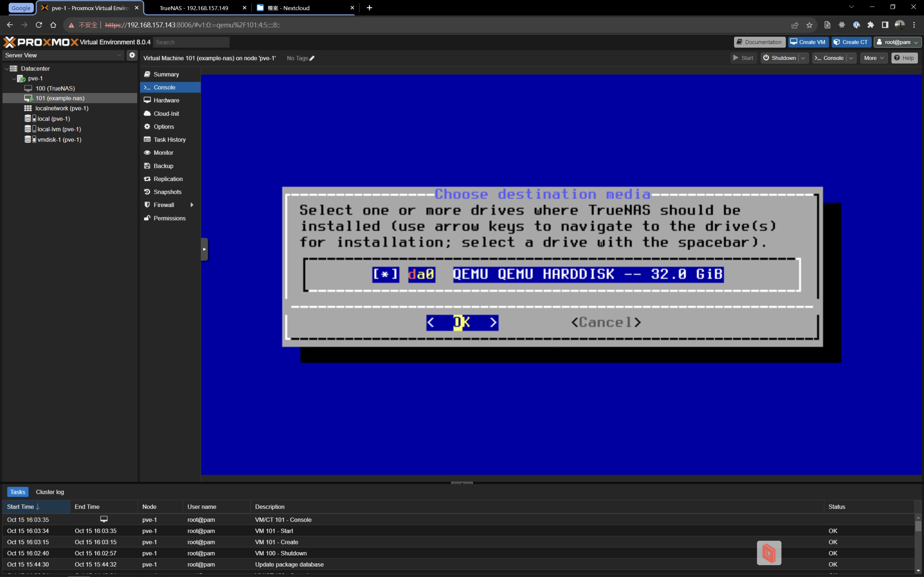Reload the browser page
This screenshot has width=924, height=577.
pos(38,25)
